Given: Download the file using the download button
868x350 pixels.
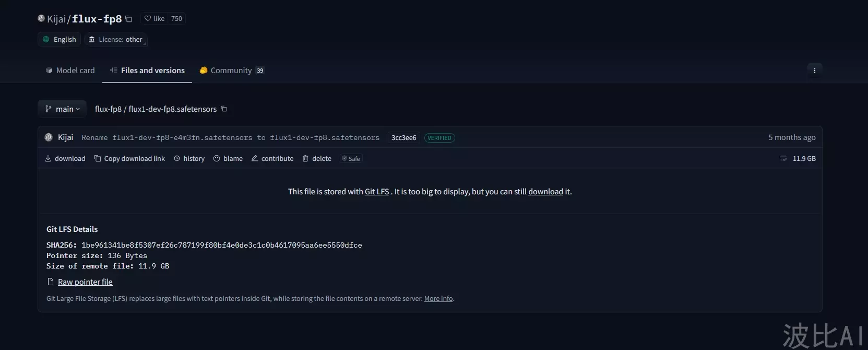Looking at the screenshot, I should pos(65,158).
